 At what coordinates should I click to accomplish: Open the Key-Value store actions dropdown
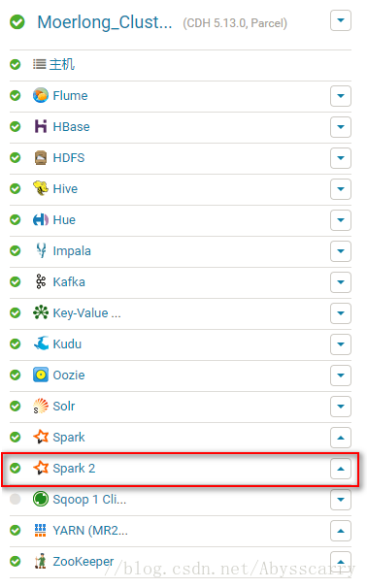tap(341, 313)
